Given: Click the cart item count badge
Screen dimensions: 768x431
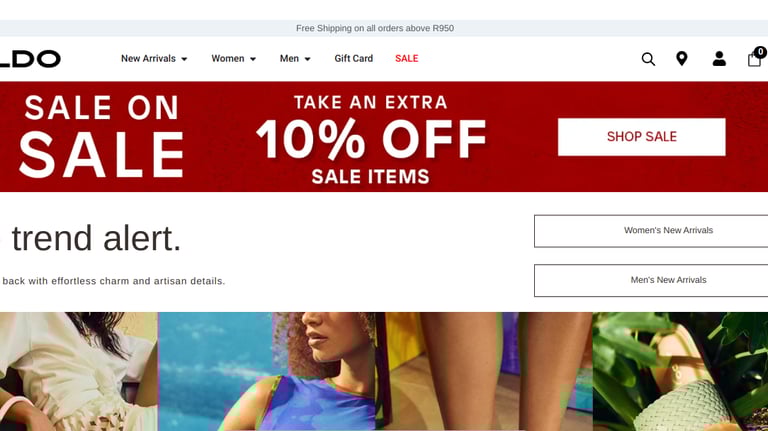Looking at the screenshot, I should coord(761,51).
